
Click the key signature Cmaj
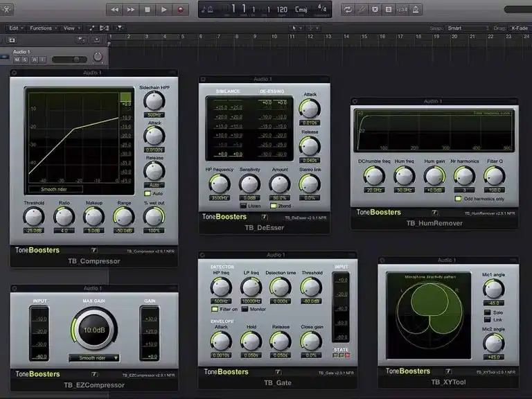point(301,10)
